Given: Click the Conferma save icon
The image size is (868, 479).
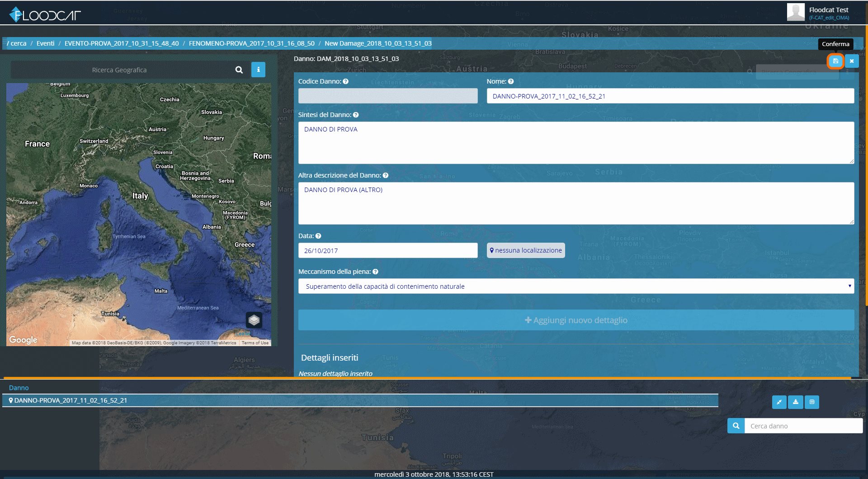Looking at the screenshot, I should 835,61.
